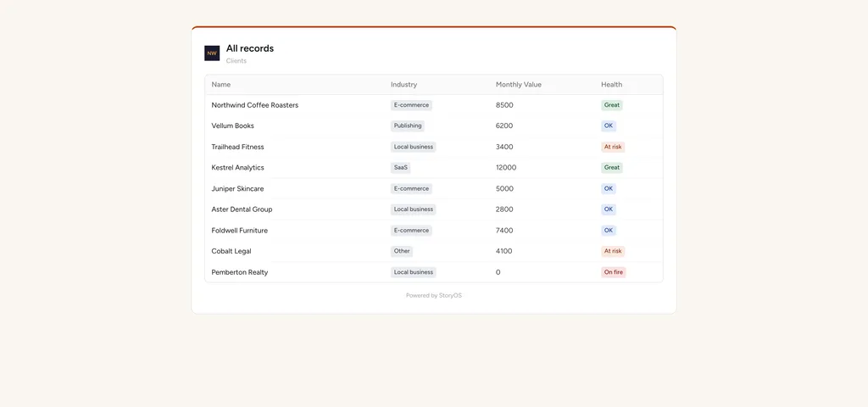Viewport: 868px width, 407px height.
Task: Click E-commerce tag for Foldwell Furniture
Action: [411, 231]
